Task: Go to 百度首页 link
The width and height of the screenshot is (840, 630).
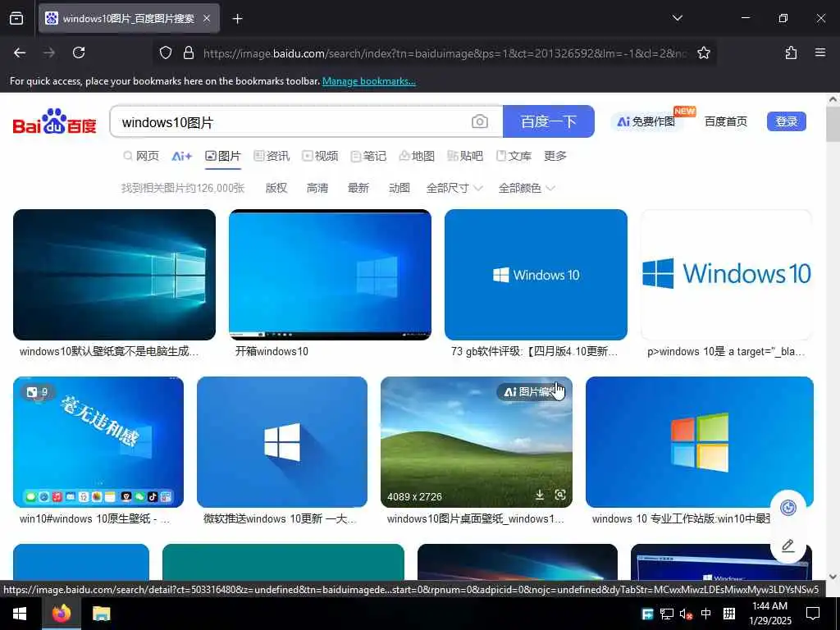Action: (726, 121)
